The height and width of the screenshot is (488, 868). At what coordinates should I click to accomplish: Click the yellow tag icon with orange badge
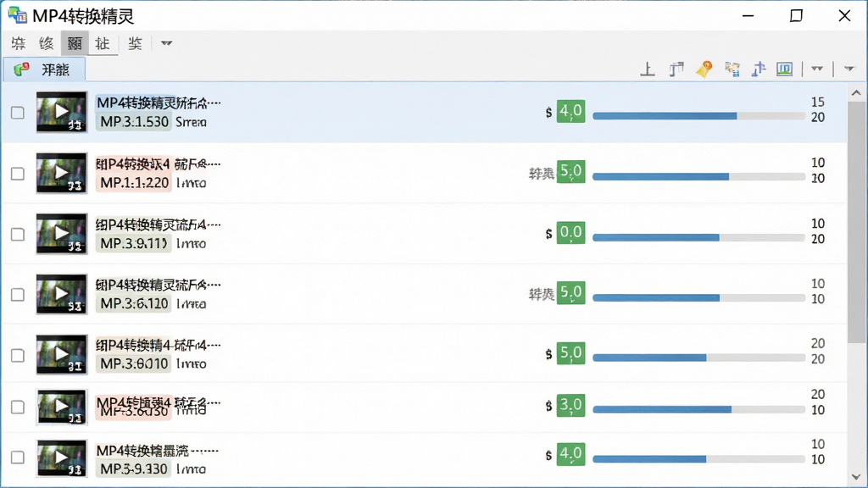pyautogui.click(x=704, y=69)
